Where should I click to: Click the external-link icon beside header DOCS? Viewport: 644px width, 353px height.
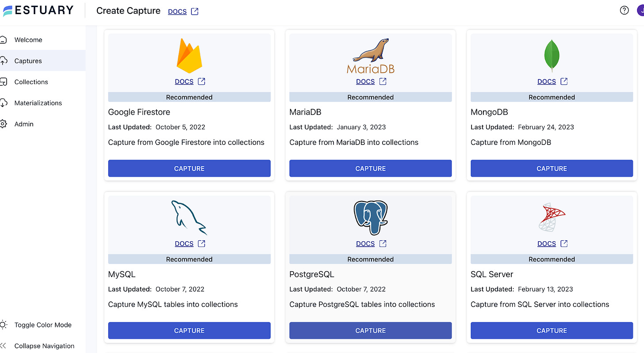pyautogui.click(x=195, y=11)
